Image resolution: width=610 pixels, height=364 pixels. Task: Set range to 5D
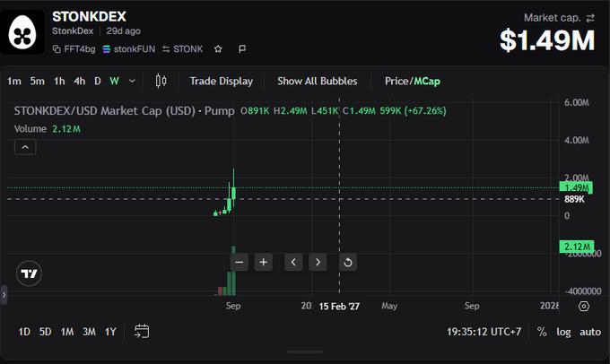pyautogui.click(x=45, y=332)
